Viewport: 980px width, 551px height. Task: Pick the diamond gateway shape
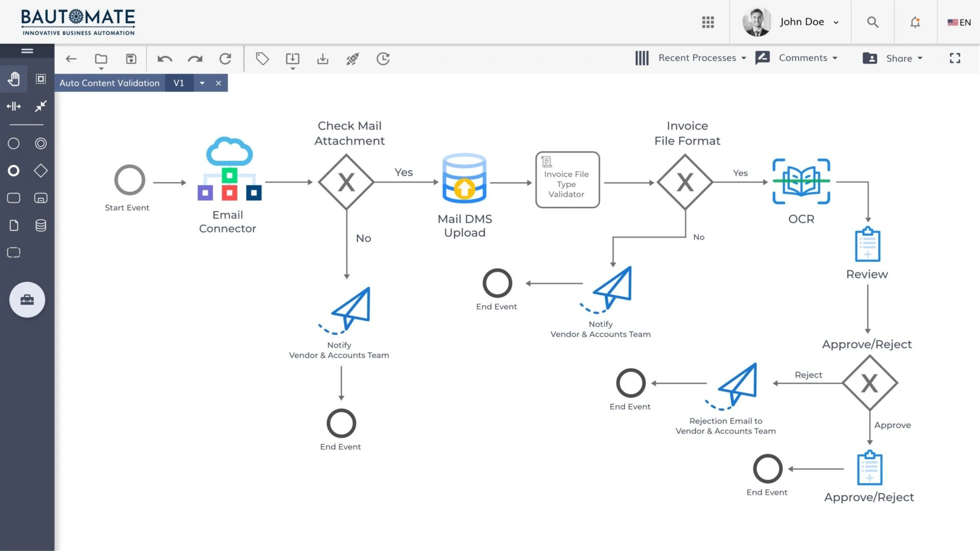pyautogui.click(x=41, y=170)
